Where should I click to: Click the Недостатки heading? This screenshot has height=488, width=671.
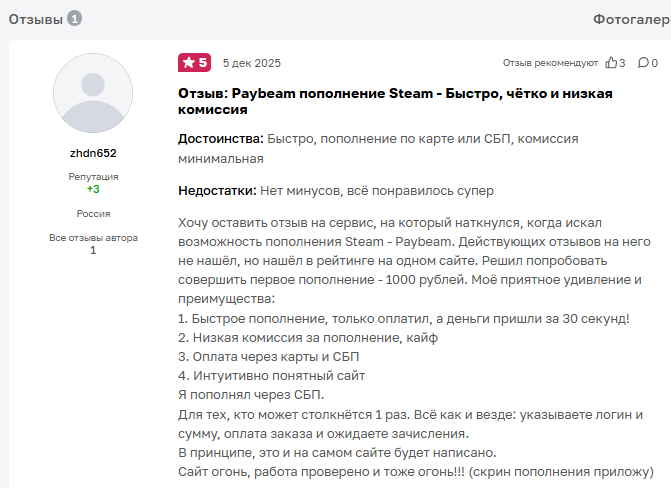[217, 190]
